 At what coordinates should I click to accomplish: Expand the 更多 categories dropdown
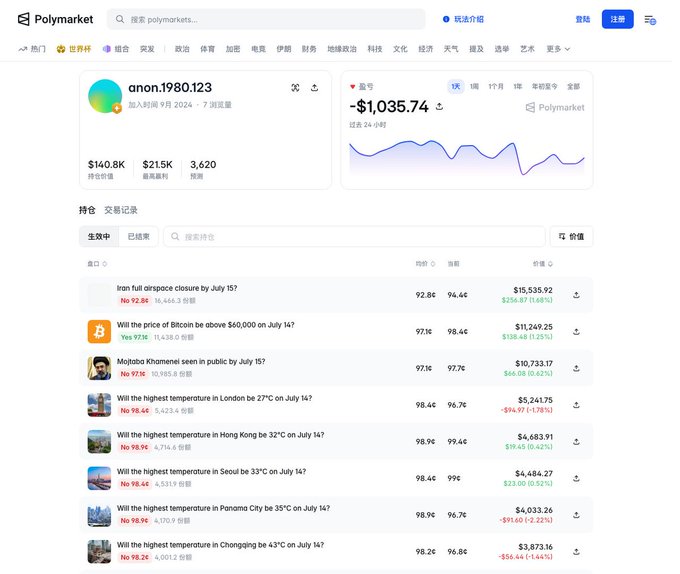coord(558,49)
